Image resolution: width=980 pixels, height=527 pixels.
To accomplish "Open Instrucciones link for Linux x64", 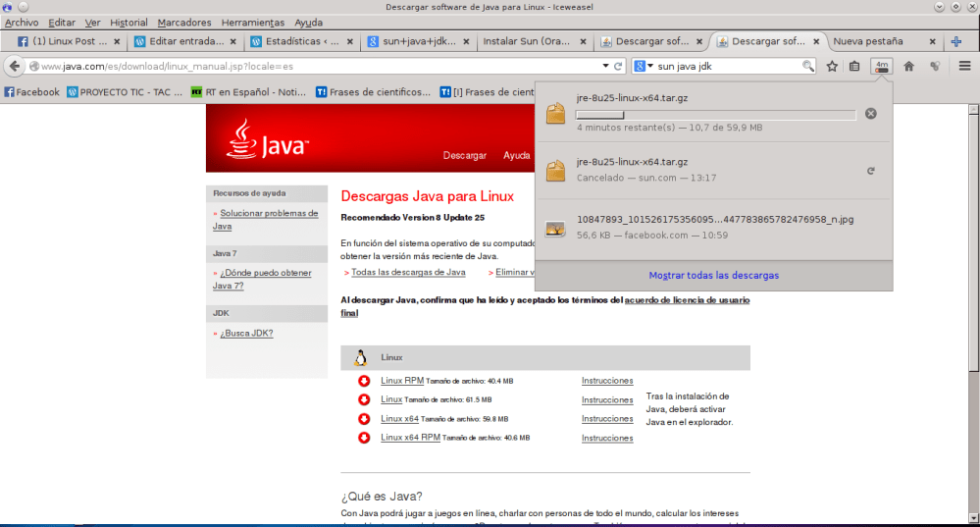I will [x=607, y=419].
